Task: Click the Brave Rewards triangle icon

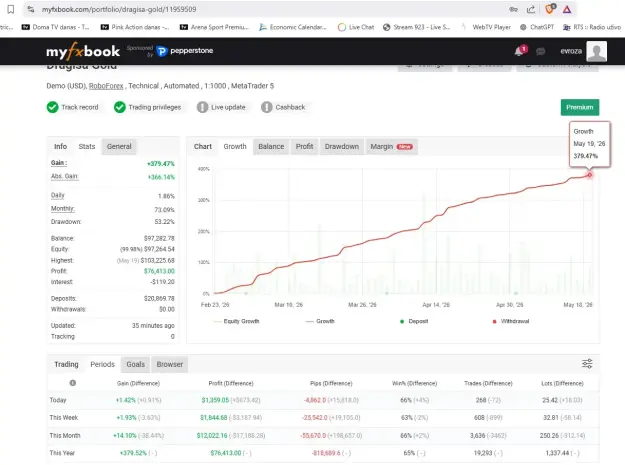Action: [x=567, y=9]
